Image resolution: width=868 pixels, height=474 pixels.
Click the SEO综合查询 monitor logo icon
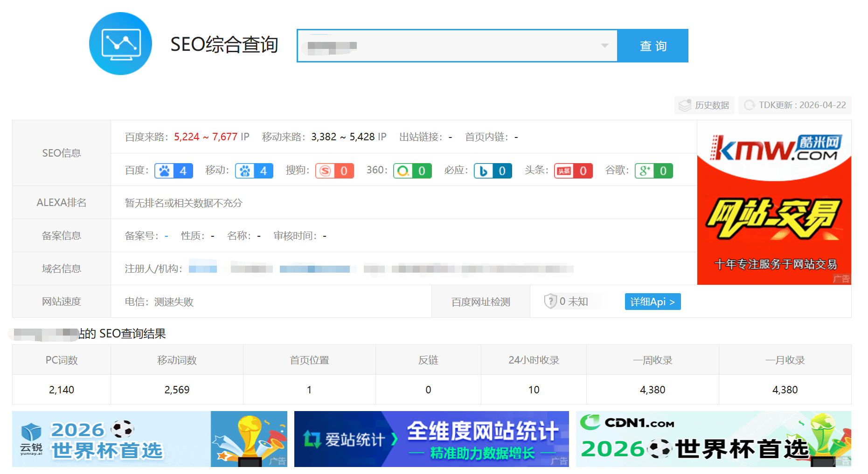pyautogui.click(x=120, y=44)
